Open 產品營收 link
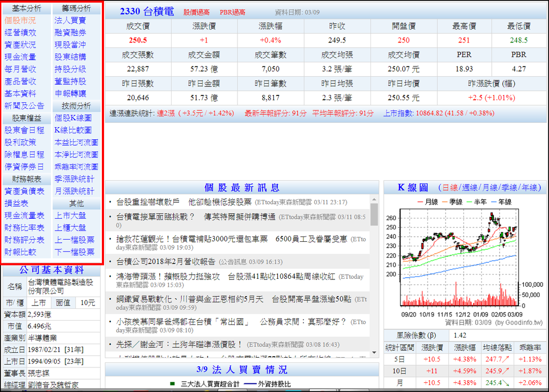Viewport: 549px width, 392px height. pyautogui.click(x=20, y=82)
